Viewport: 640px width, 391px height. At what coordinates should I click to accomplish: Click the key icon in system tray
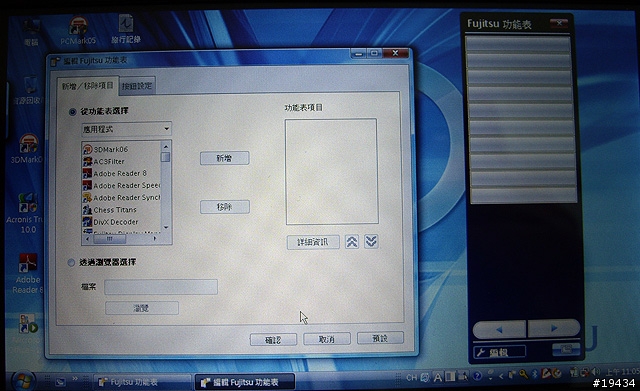click(x=524, y=374)
